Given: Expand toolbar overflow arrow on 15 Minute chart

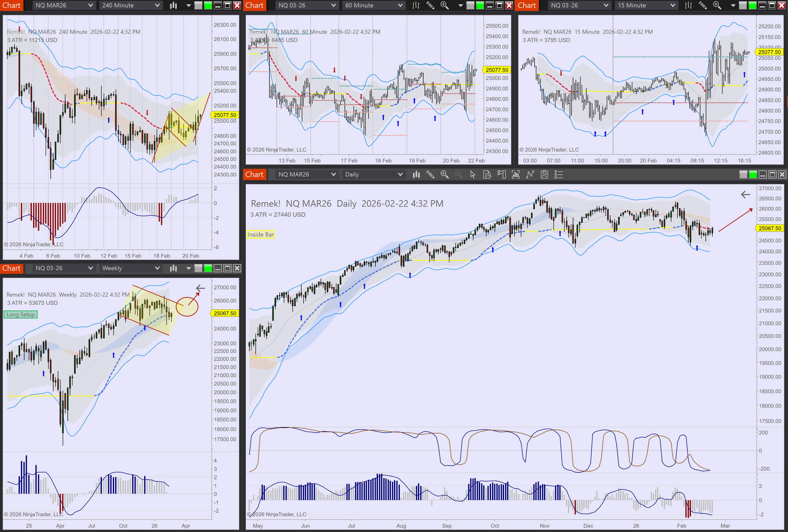Looking at the screenshot, I should point(733,5).
